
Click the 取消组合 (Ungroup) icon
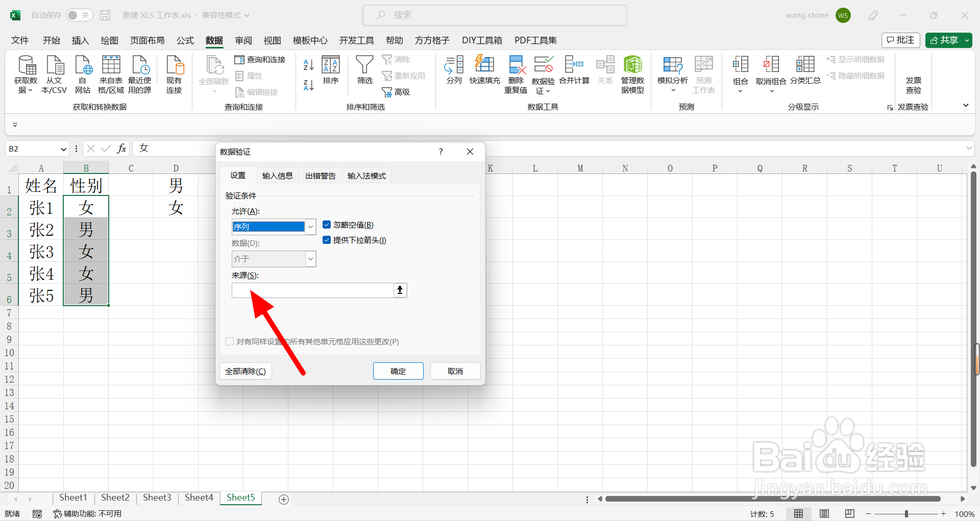coord(771,75)
